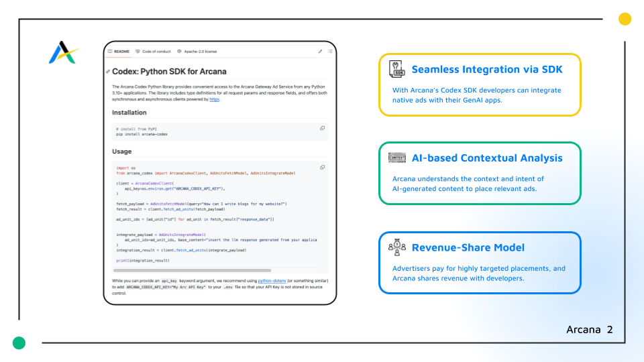Click the Codex: Python SDK for Arcana title

pyautogui.click(x=169, y=72)
